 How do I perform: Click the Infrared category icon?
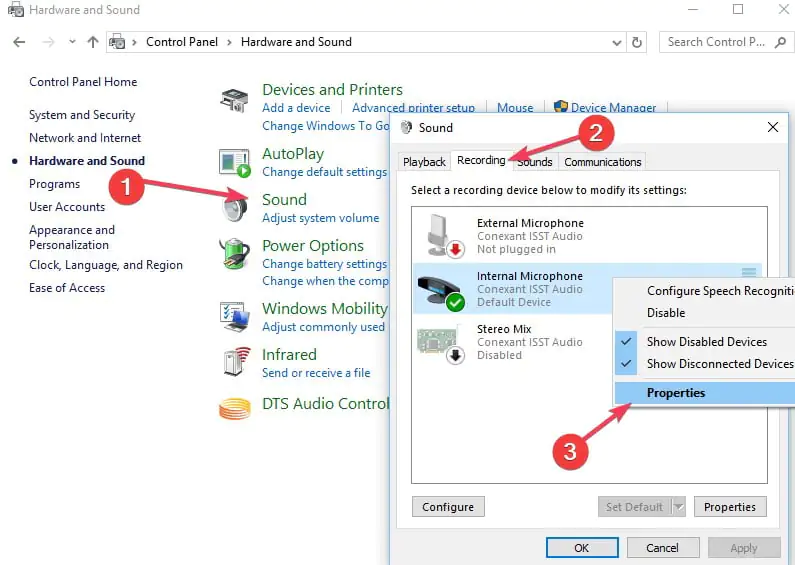(235, 362)
